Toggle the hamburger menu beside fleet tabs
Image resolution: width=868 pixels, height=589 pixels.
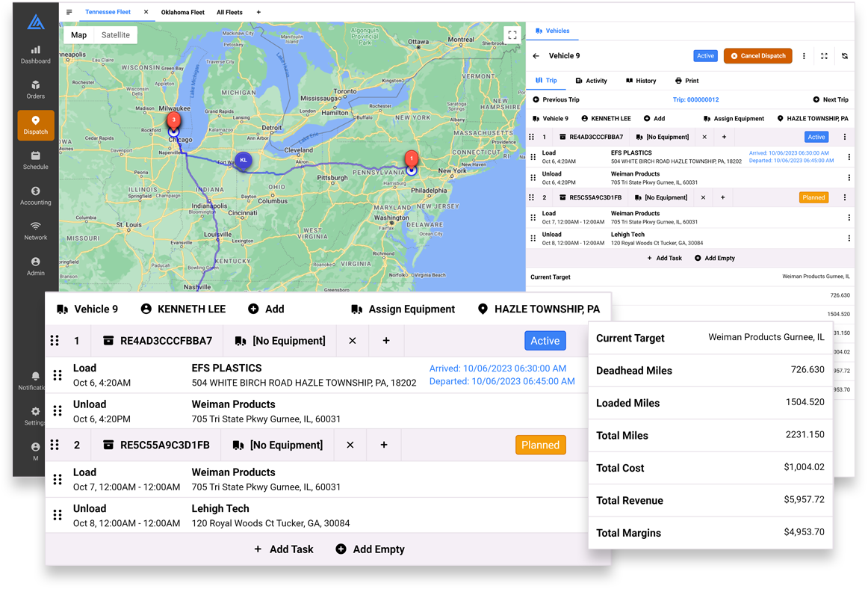tap(69, 12)
